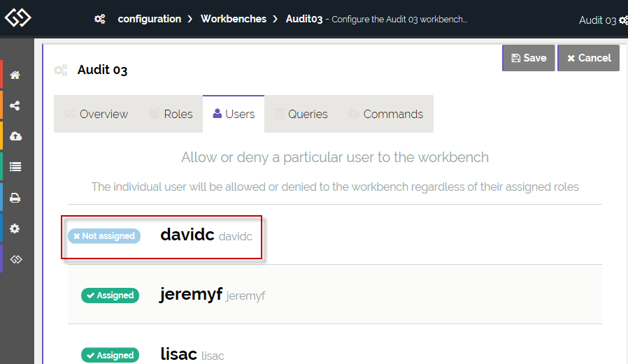This screenshot has height=364, width=628.
Task: Open the cloud upload sidebar icon
Action: point(15,136)
